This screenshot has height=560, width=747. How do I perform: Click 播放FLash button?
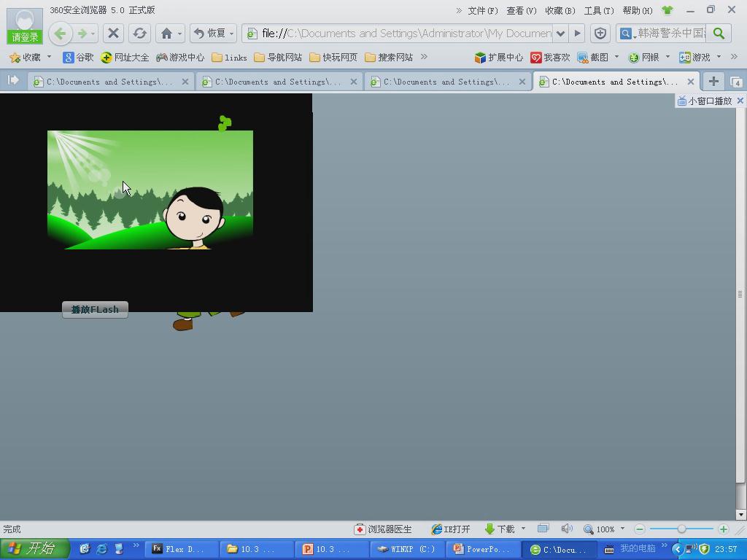point(95,309)
